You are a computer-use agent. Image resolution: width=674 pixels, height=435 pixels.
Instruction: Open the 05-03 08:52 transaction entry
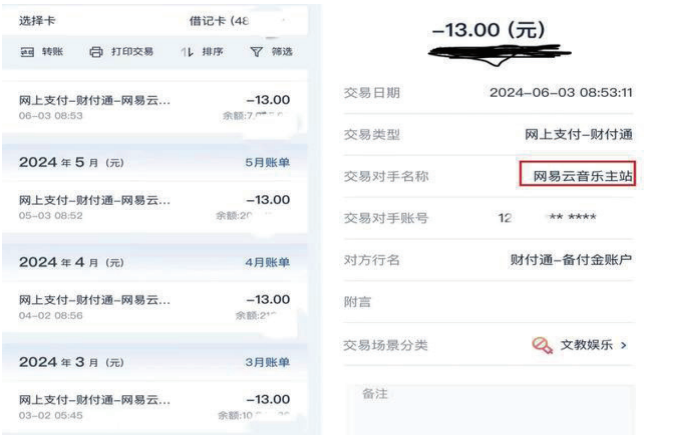point(155,207)
